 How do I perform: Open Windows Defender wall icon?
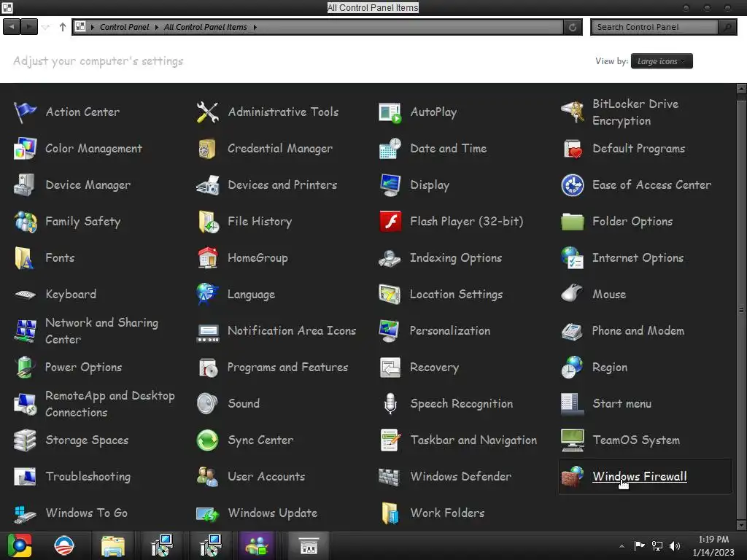pyautogui.click(x=389, y=477)
